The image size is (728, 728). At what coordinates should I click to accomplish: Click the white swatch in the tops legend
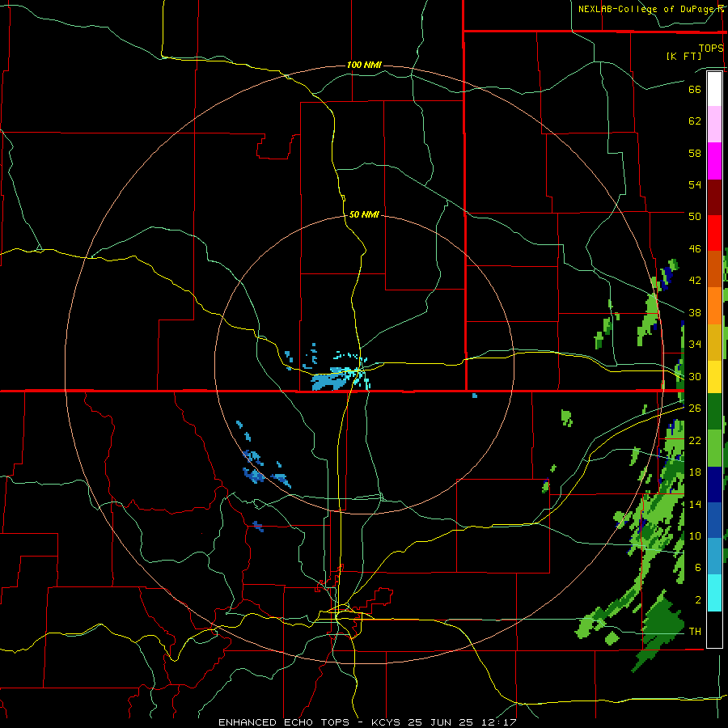click(714, 89)
